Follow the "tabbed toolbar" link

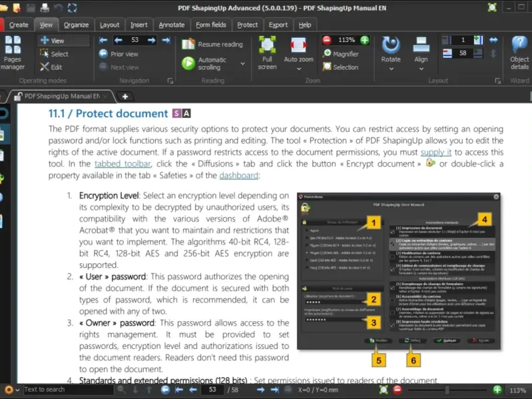pyautogui.click(x=122, y=164)
